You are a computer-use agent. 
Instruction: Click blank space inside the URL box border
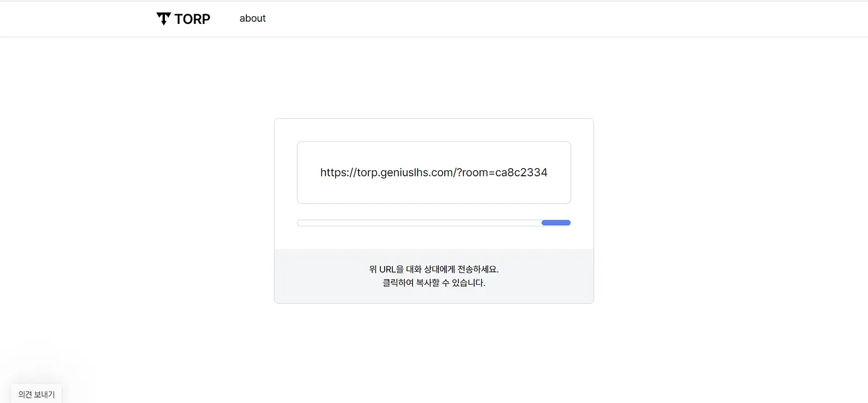coord(434,153)
